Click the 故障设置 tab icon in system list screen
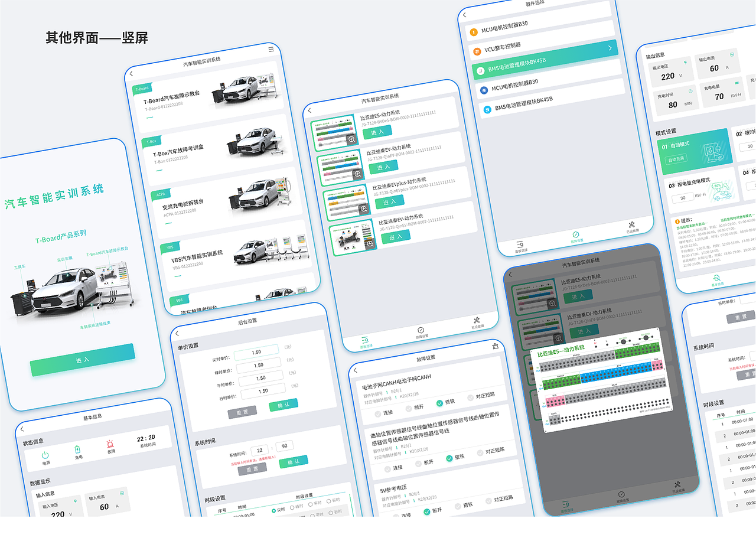This screenshot has height=541, width=756. (420, 330)
